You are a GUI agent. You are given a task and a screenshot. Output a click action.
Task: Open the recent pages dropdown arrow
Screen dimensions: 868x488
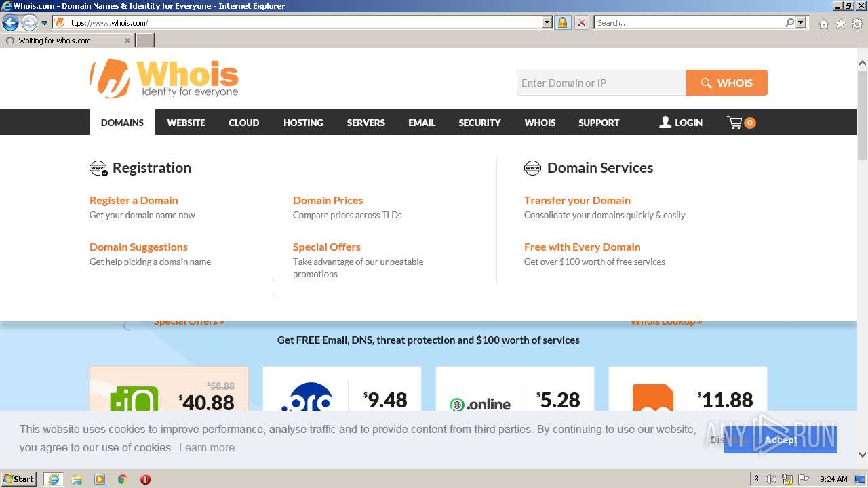[44, 23]
